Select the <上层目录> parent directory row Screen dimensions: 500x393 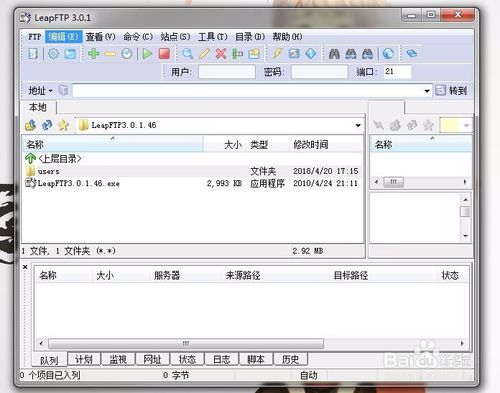click(193, 159)
